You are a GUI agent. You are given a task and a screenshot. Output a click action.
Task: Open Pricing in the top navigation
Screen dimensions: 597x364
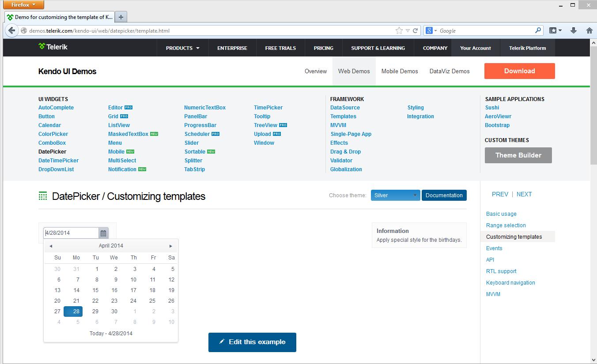[x=324, y=48]
